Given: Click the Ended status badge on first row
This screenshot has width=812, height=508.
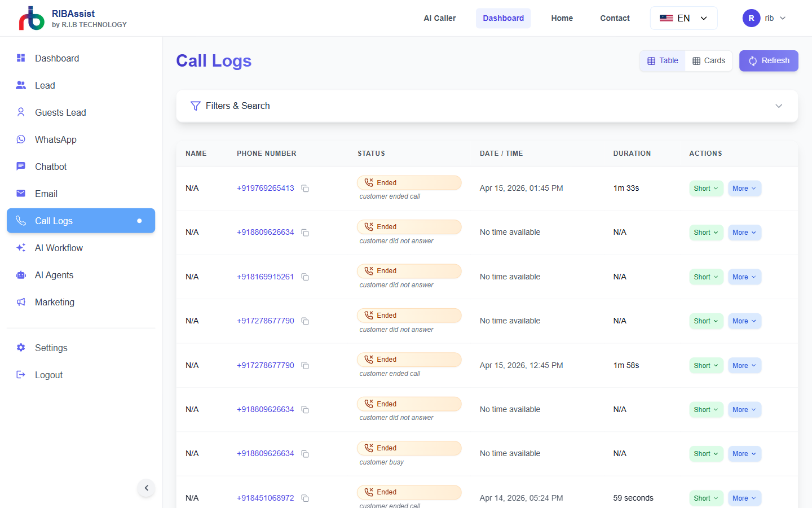Looking at the screenshot, I should tap(409, 182).
